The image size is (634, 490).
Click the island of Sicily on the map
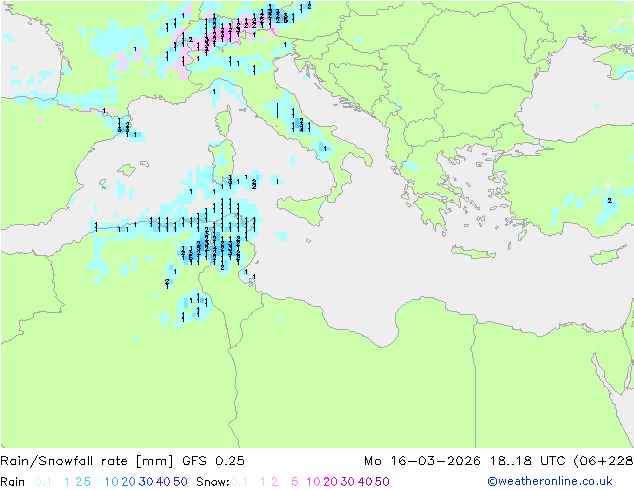point(304,209)
